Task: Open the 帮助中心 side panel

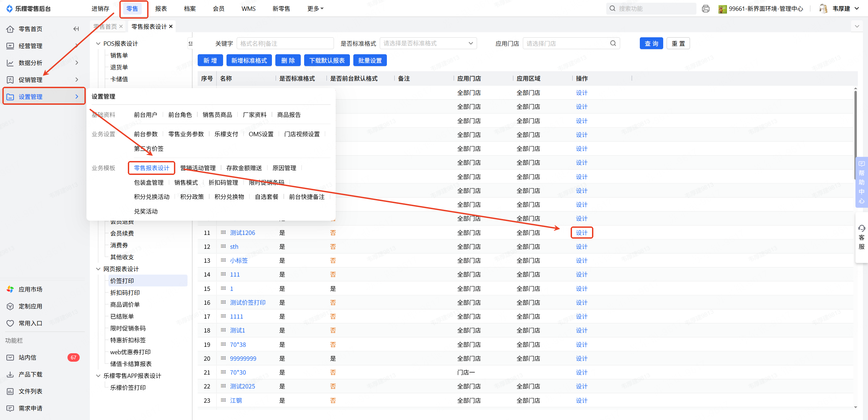Action: 862,182
